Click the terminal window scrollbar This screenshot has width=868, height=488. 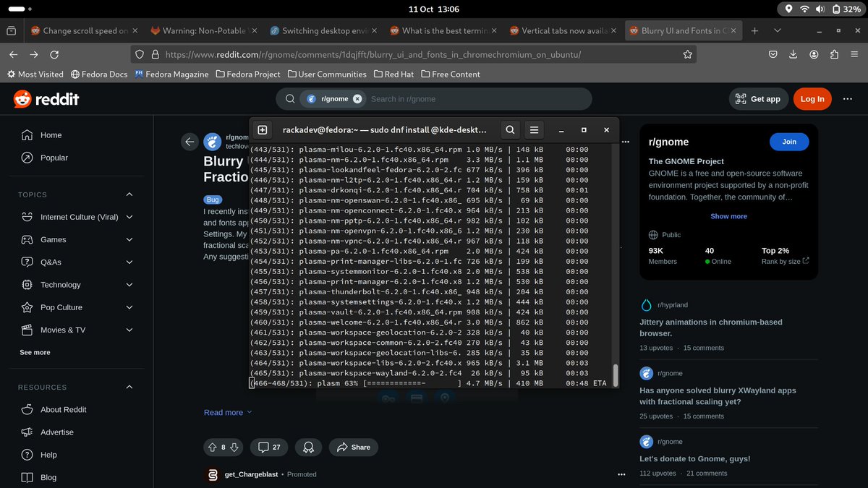pos(616,375)
